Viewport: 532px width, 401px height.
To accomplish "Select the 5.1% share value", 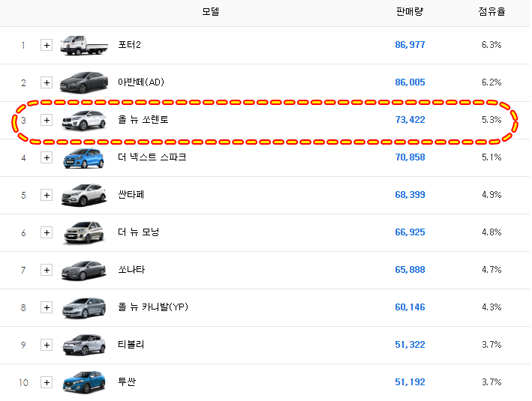I will pos(491,157).
